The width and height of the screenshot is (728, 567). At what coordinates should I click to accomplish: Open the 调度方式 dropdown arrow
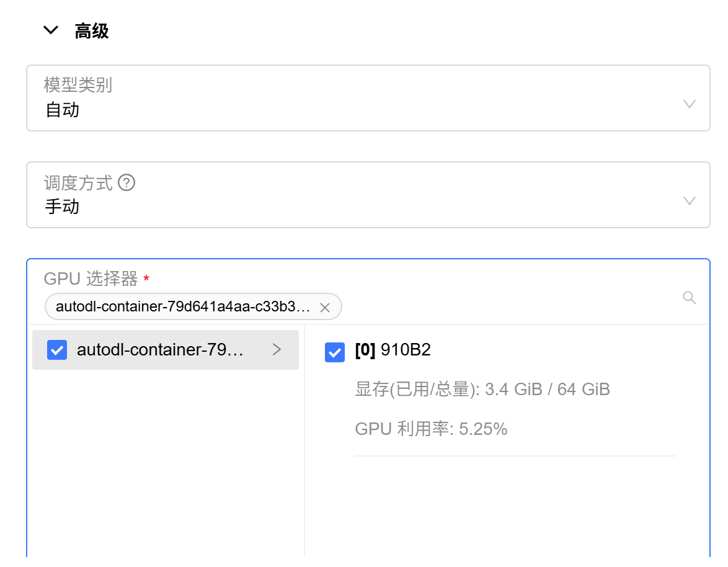(x=689, y=200)
